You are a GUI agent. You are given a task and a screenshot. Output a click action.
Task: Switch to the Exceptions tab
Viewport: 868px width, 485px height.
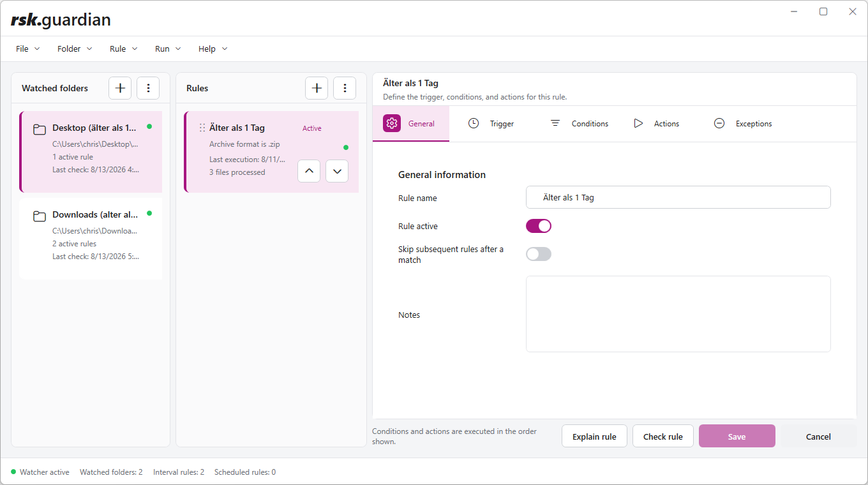(742, 123)
